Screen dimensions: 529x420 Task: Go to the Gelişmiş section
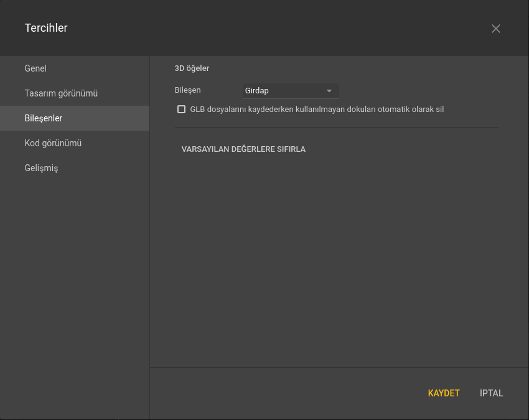(41, 168)
